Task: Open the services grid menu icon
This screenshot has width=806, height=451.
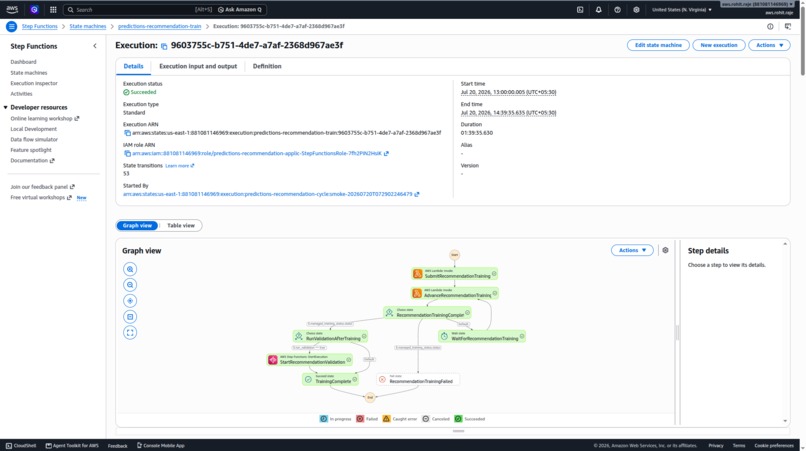Action: (x=53, y=9)
